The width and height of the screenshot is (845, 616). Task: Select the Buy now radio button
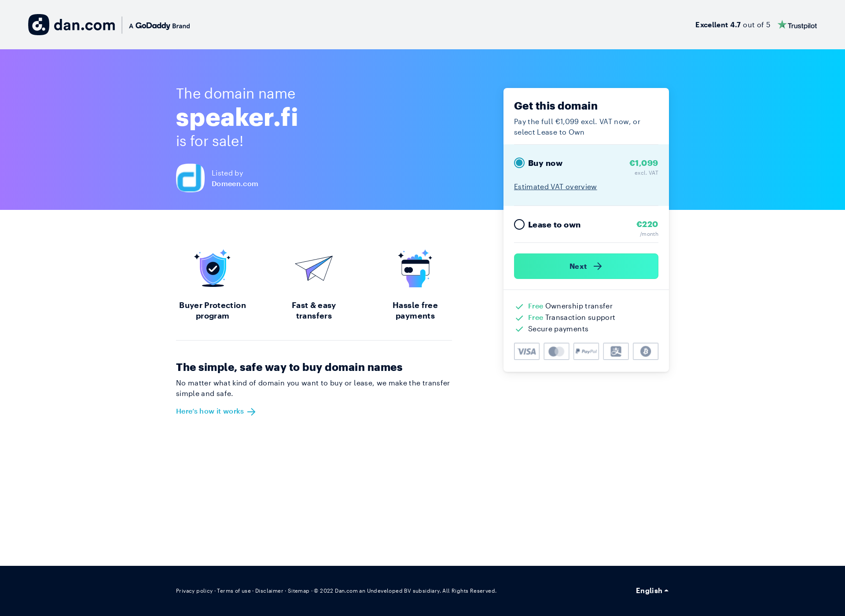coord(519,163)
